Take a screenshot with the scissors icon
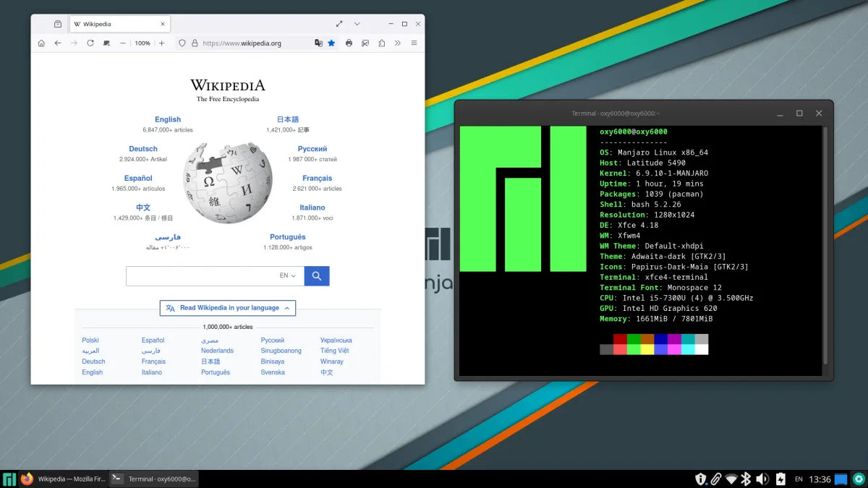 click(x=365, y=43)
